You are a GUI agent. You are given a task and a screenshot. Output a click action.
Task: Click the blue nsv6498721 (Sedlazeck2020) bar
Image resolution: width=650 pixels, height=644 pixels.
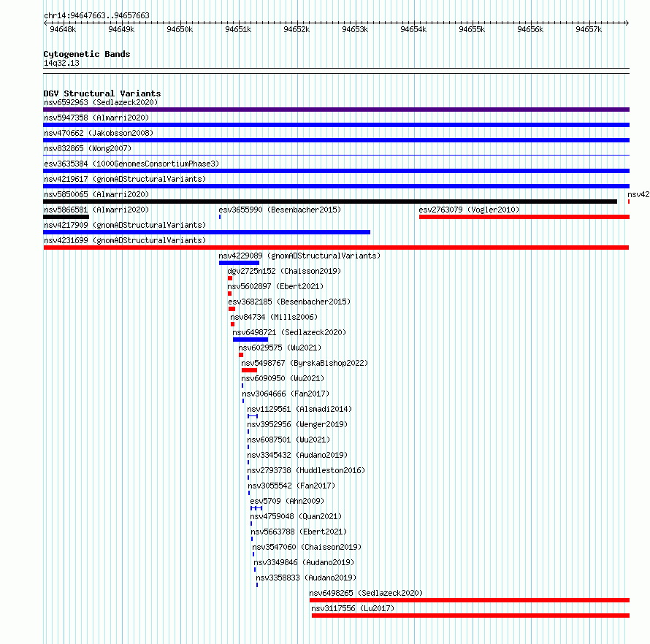(x=251, y=340)
